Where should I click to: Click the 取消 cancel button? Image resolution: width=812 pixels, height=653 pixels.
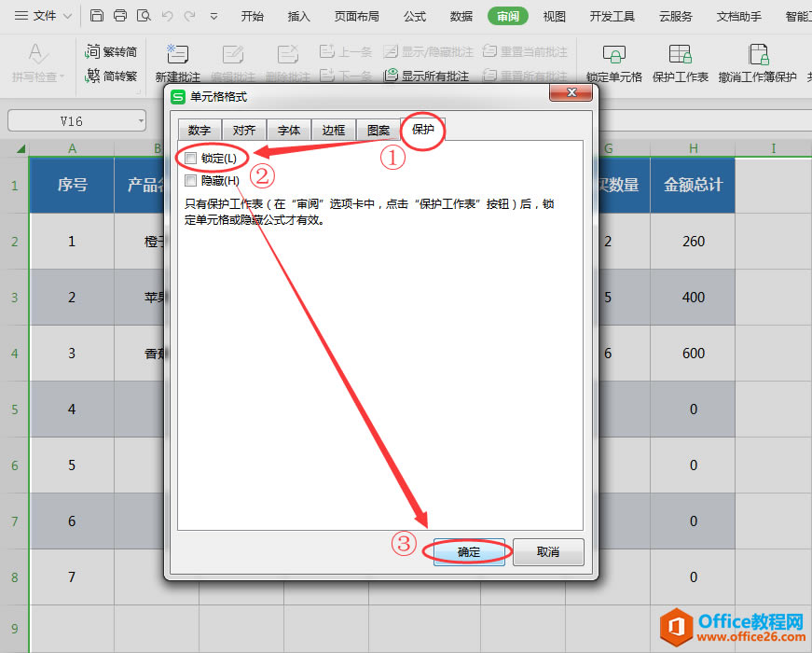pyautogui.click(x=548, y=551)
